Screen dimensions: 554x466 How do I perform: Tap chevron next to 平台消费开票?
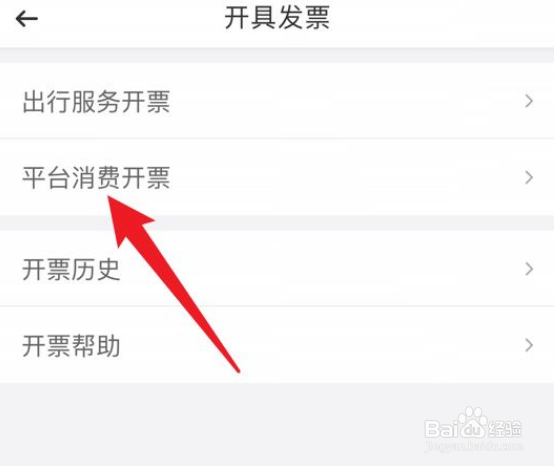529,178
